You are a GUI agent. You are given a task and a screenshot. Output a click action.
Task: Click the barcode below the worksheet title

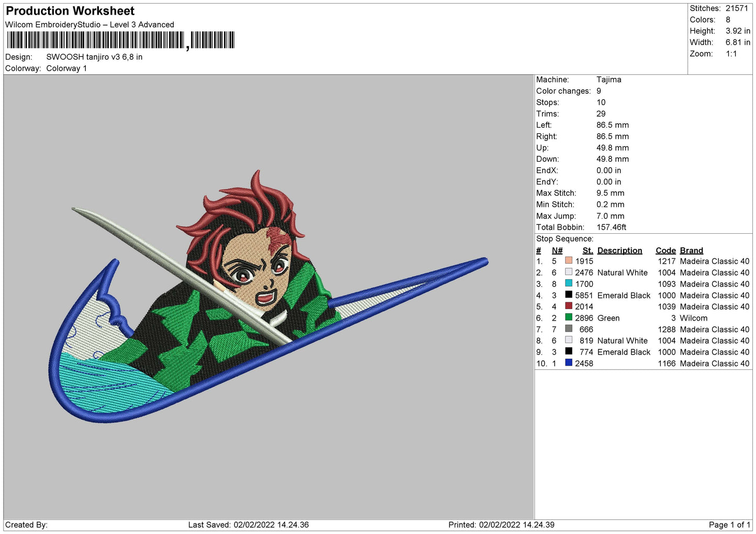(x=121, y=40)
